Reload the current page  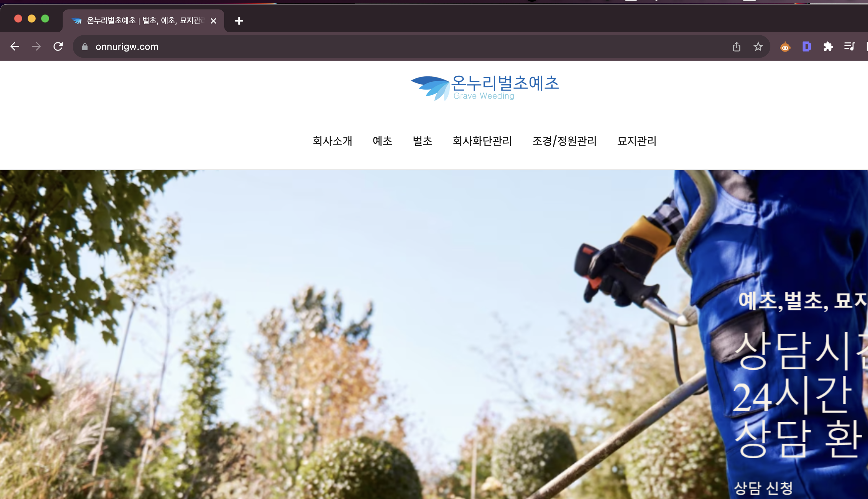(58, 46)
